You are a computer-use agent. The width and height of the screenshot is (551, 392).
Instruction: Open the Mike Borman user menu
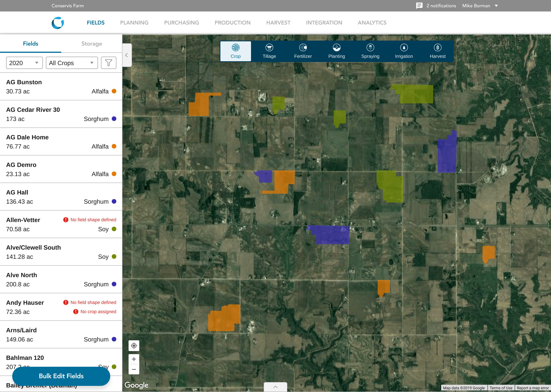click(480, 6)
